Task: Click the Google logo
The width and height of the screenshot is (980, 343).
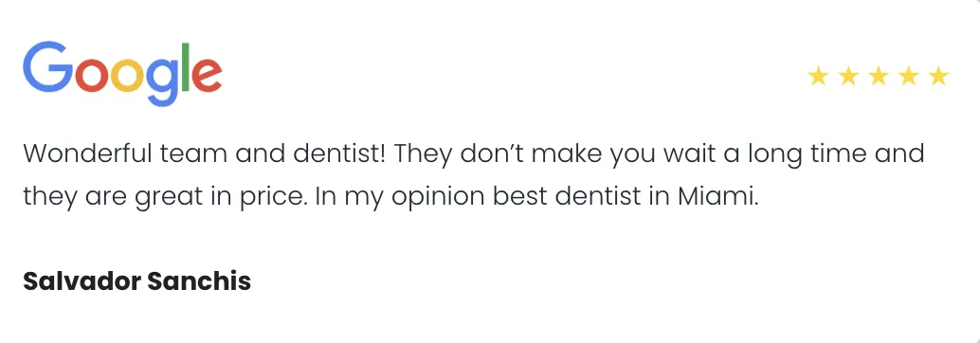Action: 122,73
